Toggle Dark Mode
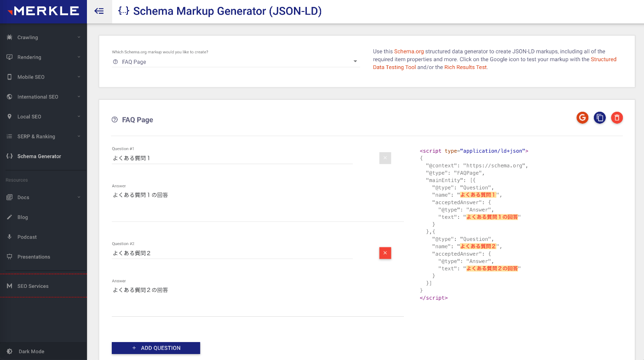The height and width of the screenshot is (360, 644). click(x=43, y=351)
